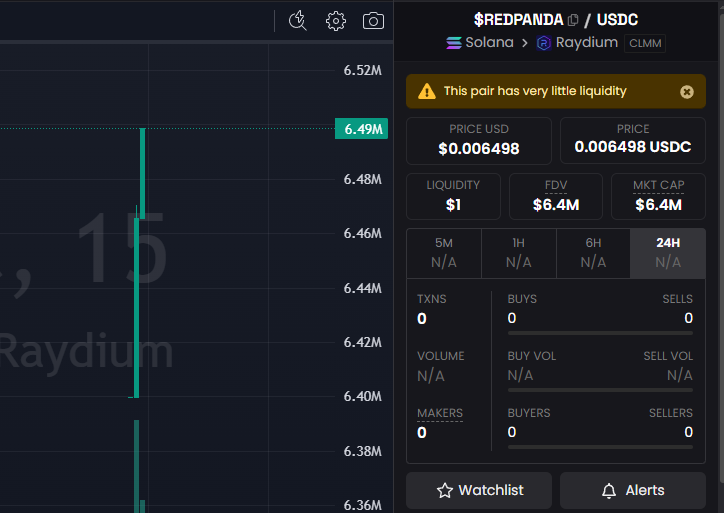This screenshot has width=724, height=513.
Task: Click the TXNS count value
Action: click(422, 319)
